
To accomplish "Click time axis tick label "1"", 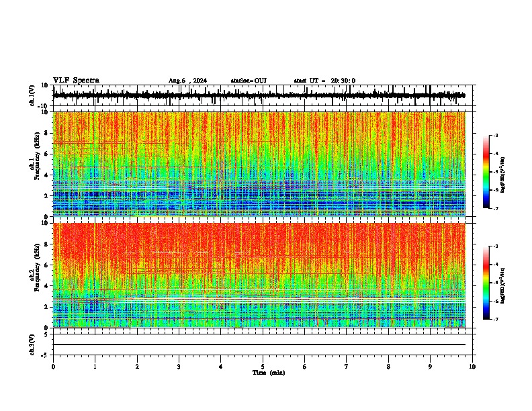I will [x=95, y=367].
